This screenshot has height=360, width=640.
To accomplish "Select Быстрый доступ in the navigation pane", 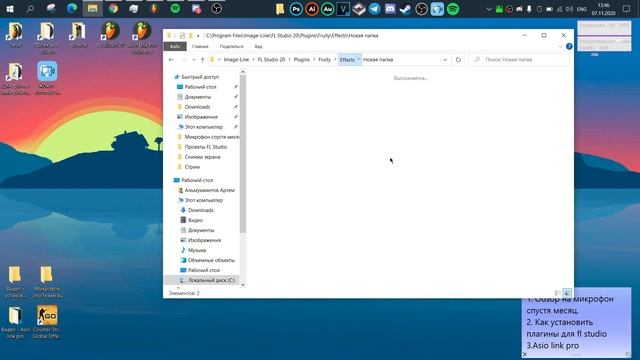I will (200, 77).
